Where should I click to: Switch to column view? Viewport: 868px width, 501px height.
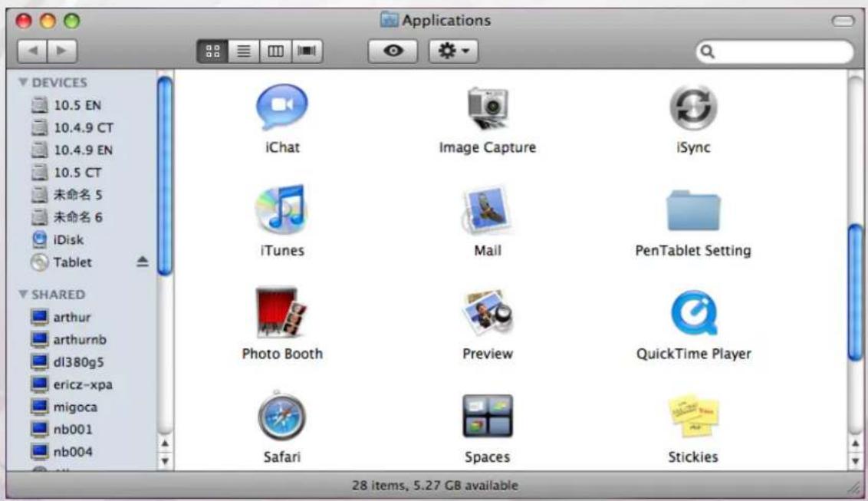click(x=275, y=51)
